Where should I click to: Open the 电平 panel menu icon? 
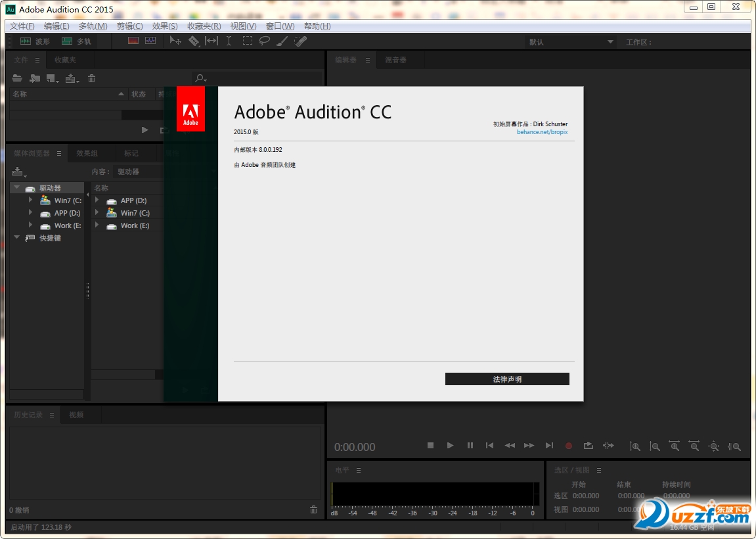pyautogui.click(x=358, y=470)
